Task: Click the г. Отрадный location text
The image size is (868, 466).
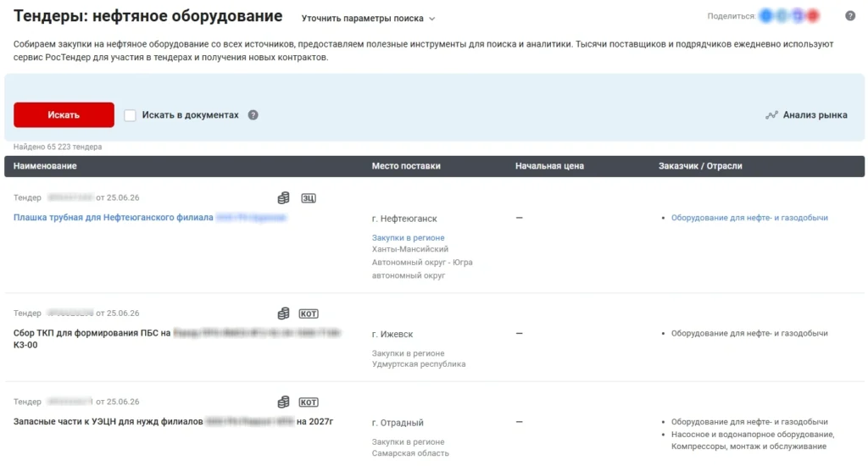Action: [398, 423]
